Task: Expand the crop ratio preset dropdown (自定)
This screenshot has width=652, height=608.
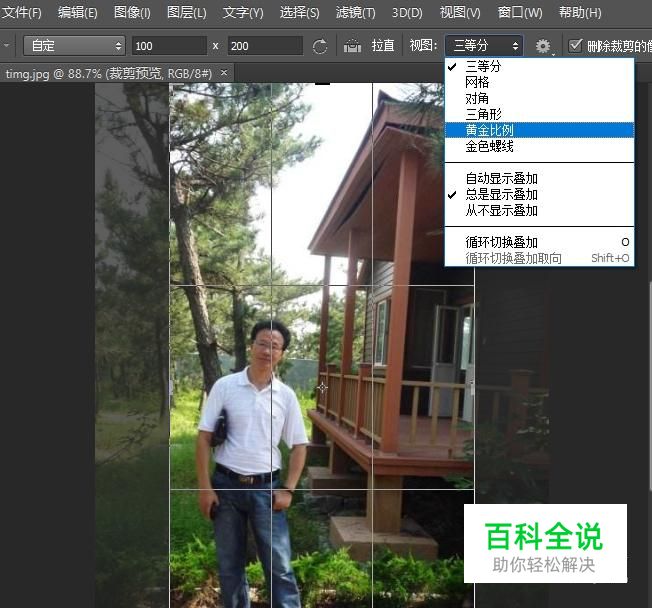Action: click(x=75, y=46)
